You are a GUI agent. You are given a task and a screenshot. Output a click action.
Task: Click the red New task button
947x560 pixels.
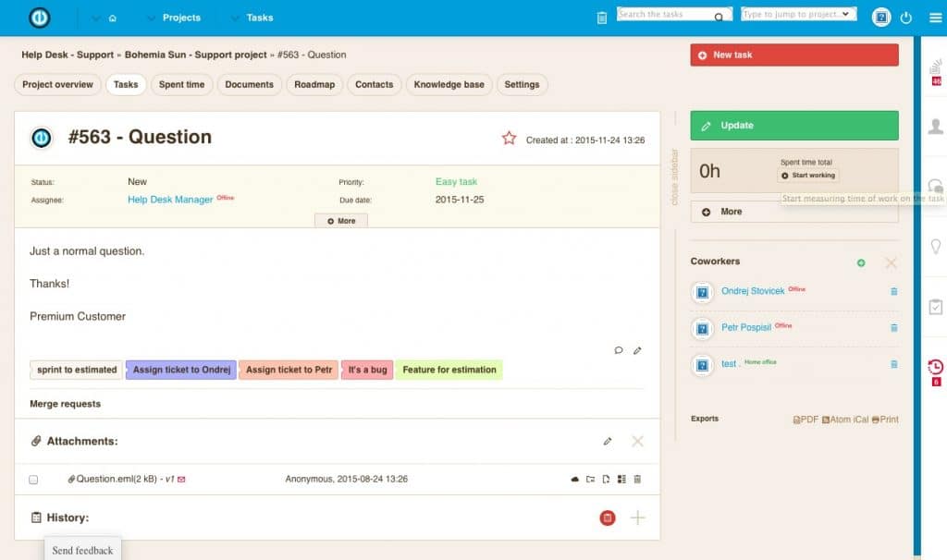click(x=793, y=55)
